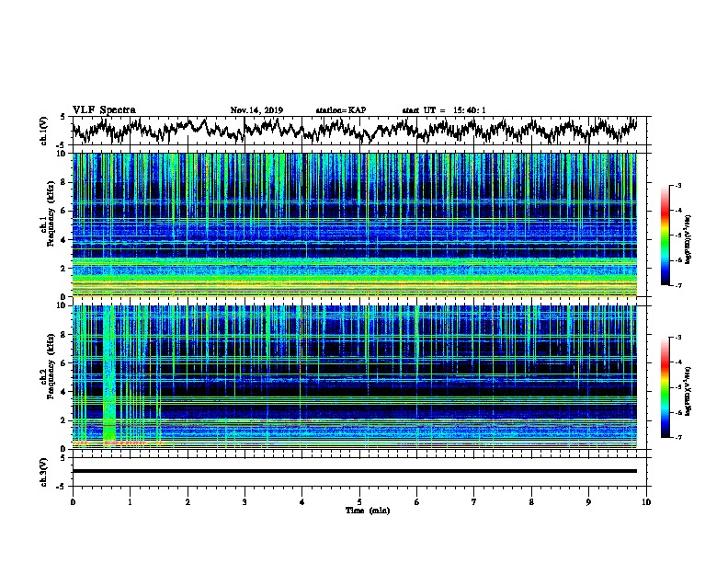Click the "5" tick on ch.1(V) axis
The image size is (728, 563).
pos(63,117)
